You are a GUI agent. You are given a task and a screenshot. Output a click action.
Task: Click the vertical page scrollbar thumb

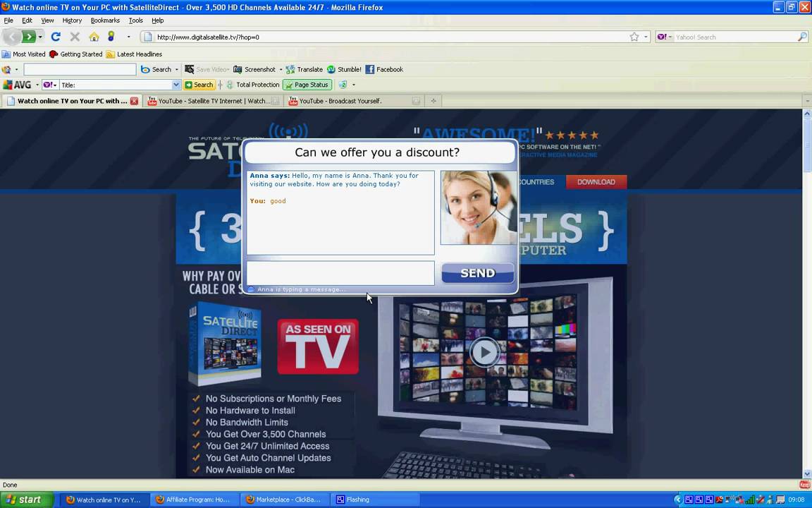pyautogui.click(x=807, y=145)
